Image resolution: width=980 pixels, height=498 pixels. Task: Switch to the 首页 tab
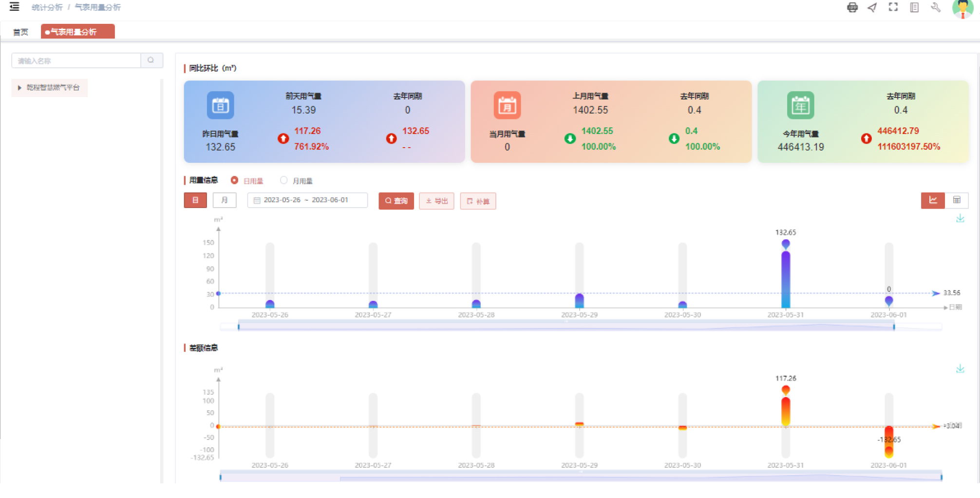(x=20, y=32)
